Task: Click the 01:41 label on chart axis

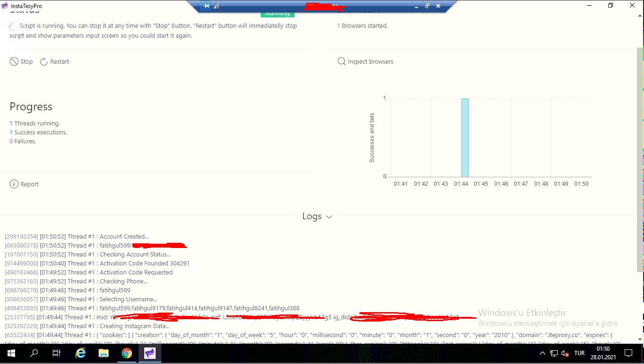Action: point(401,184)
